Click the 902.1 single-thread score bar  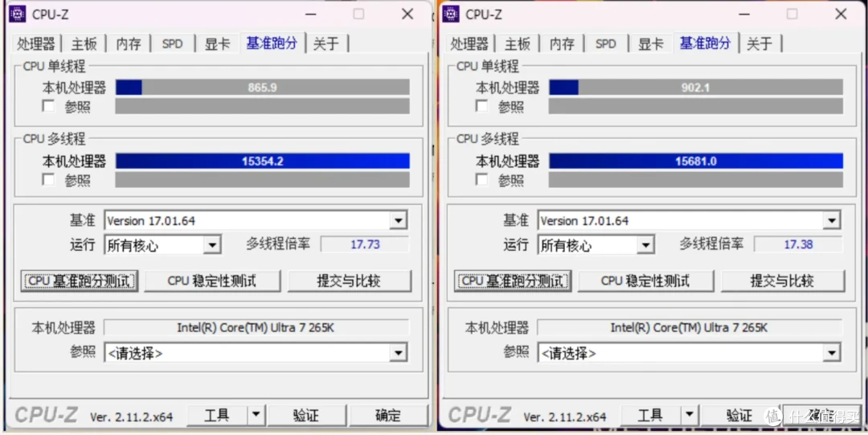coord(696,87)
